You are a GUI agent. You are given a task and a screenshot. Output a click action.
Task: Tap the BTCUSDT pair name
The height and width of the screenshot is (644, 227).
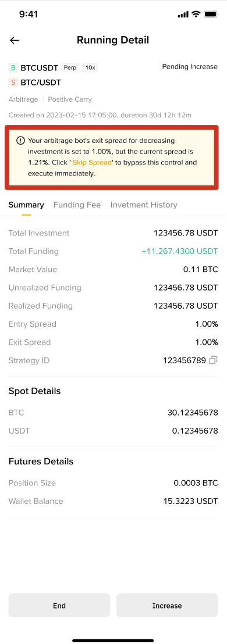click(39, 68)
